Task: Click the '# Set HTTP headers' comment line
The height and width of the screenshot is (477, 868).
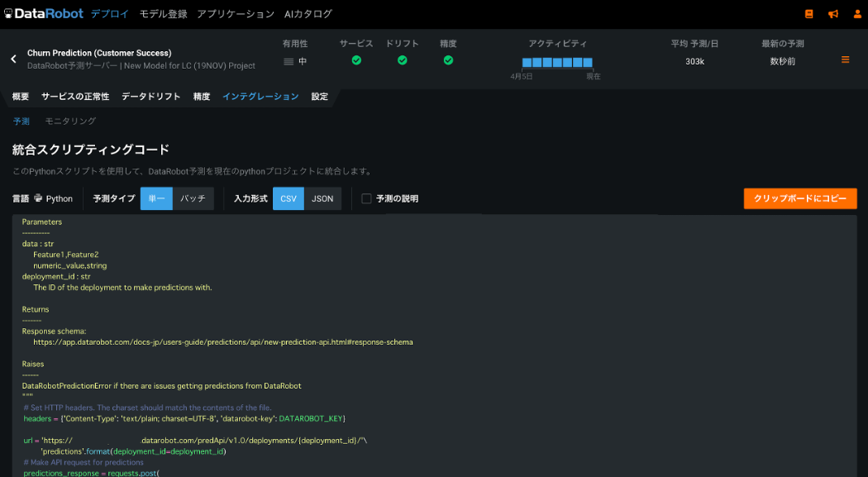Action: click(x=147, y=408)
